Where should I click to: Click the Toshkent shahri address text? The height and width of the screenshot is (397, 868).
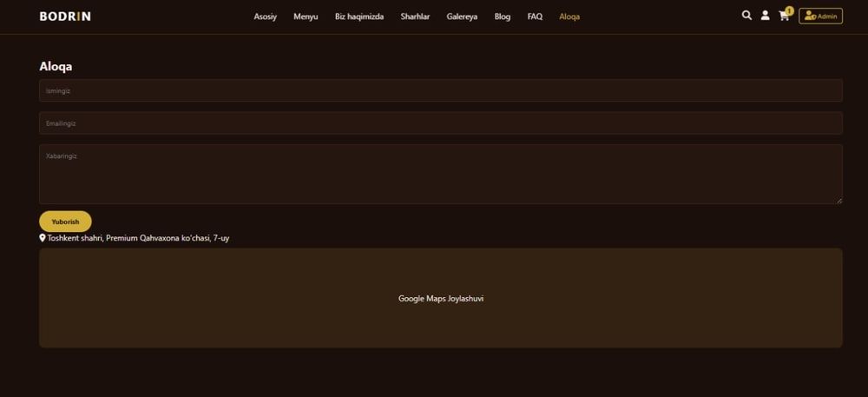click(x=138, y=238)
